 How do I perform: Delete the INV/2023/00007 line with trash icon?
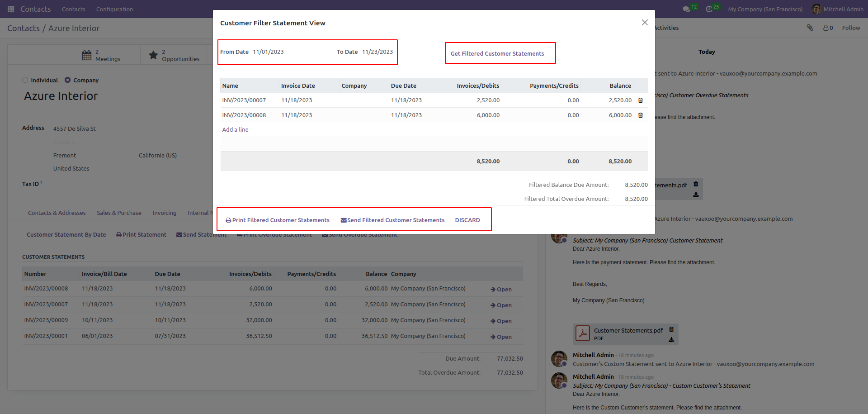640,100
